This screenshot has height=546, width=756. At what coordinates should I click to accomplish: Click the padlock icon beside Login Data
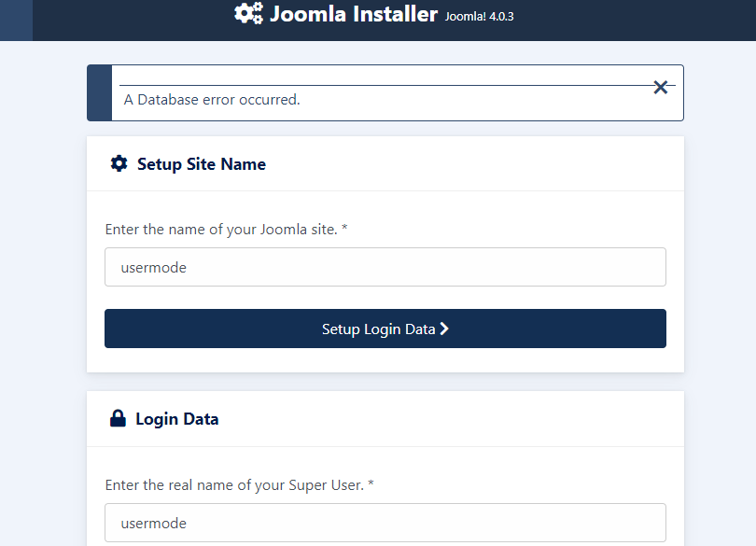(x=118, y=418)
